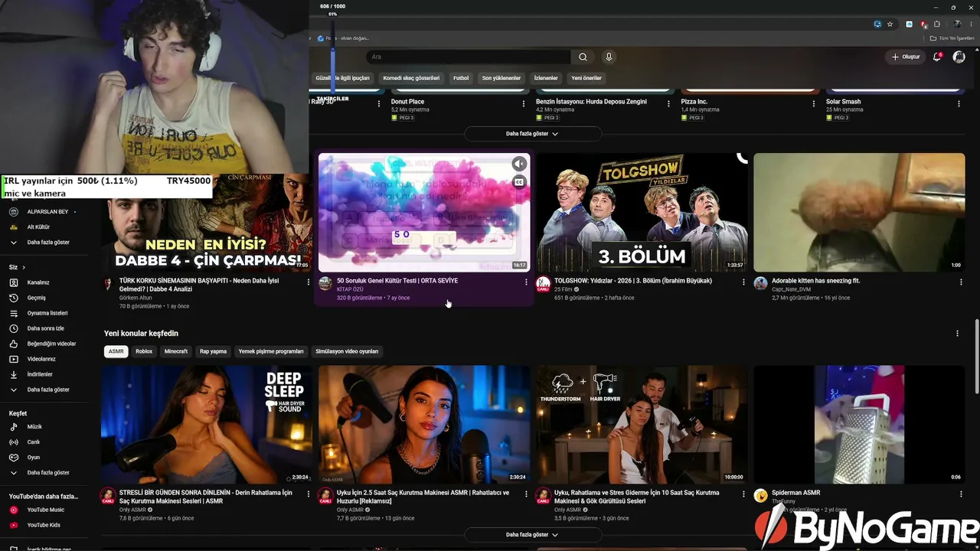Open the Capt_Nate_DVM channel link
This screenshot has width=980, height=551.
pos(791,289)
